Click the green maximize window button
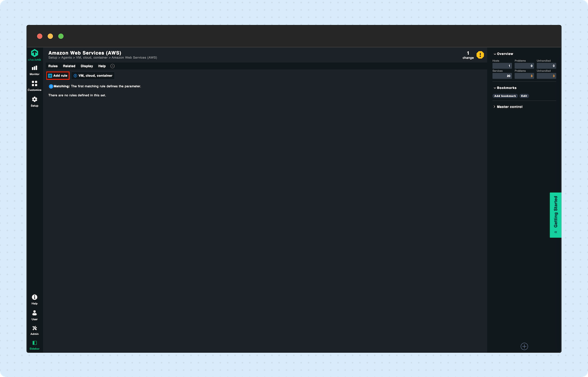Image resolution: width=588 pixels, height=377 pixels. (x=61, y=36)
